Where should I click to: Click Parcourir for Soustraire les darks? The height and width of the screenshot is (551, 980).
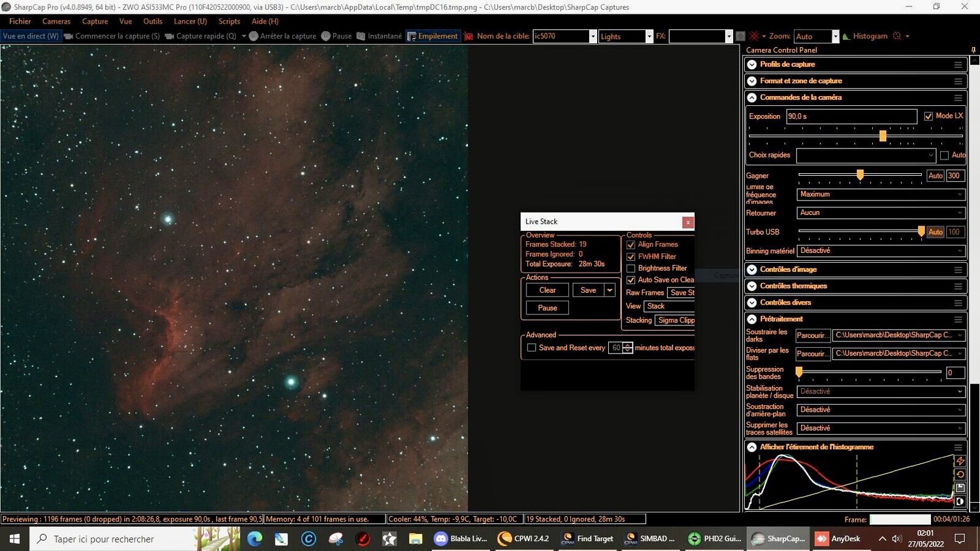813,335
